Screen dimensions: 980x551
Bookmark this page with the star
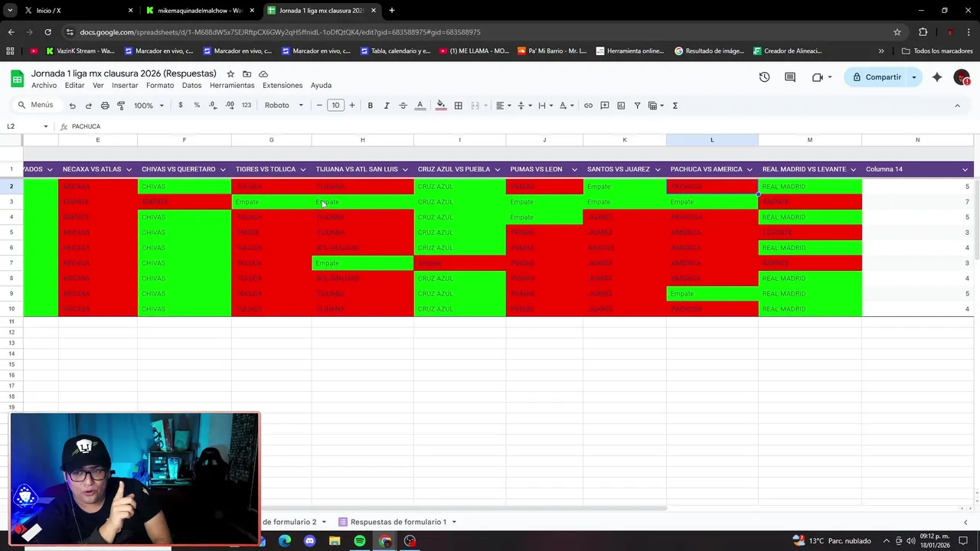point(897,32)
